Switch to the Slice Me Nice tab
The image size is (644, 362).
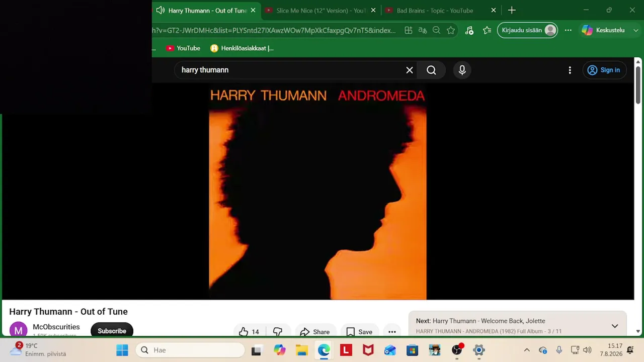[x=321, y=10]
